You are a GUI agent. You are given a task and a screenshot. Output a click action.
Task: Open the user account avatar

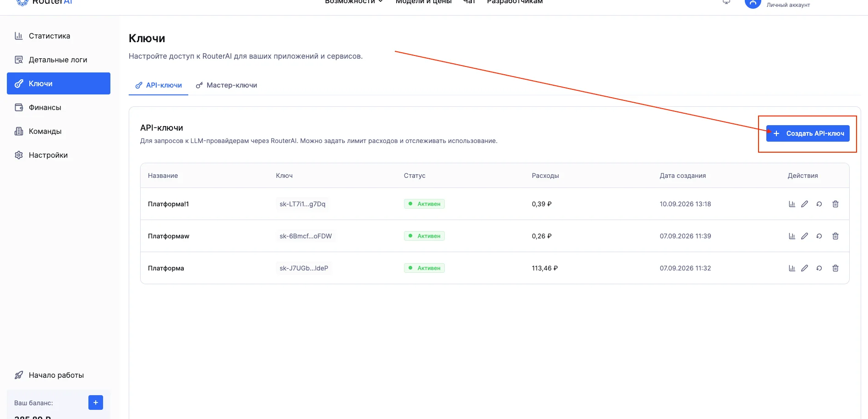click(753, 3)
